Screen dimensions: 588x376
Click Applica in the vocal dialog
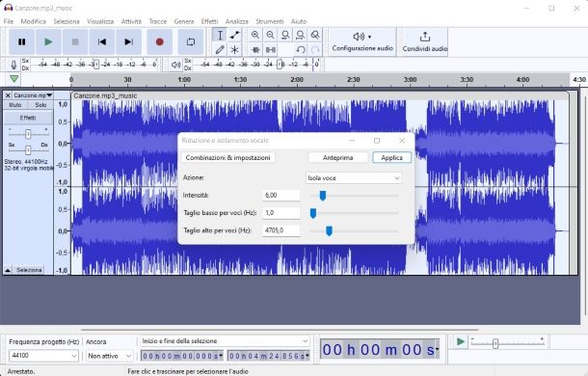391,157
